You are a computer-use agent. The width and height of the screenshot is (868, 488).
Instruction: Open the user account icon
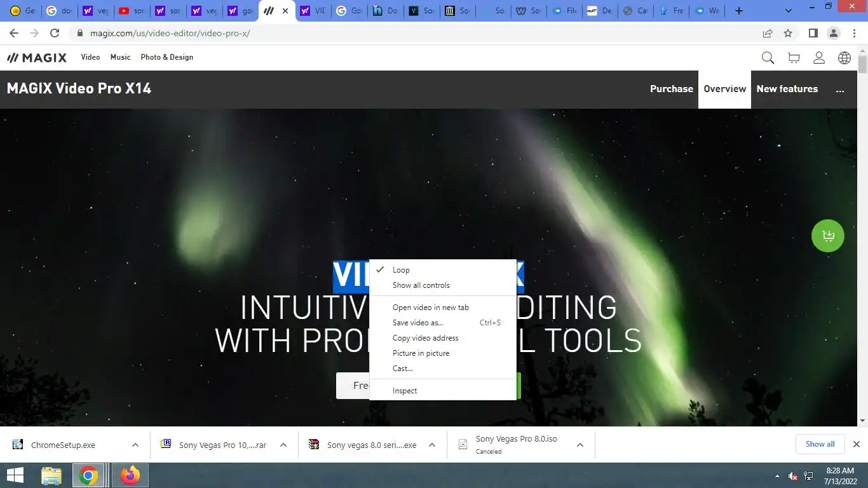point(819,58)
